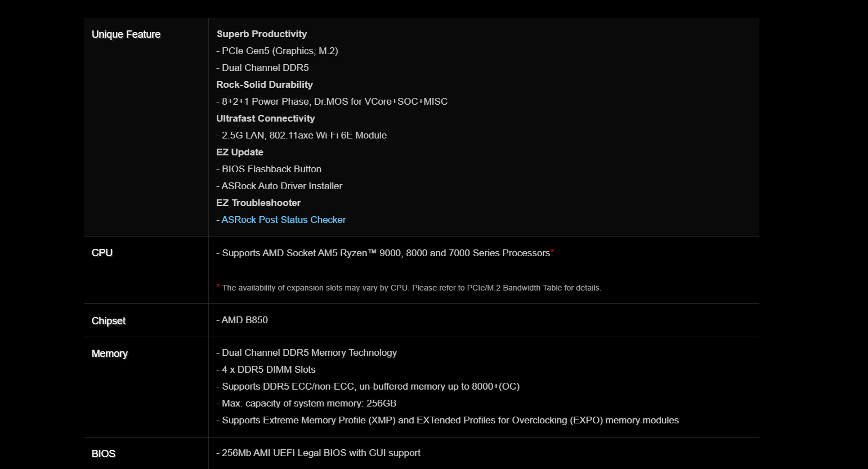The height and width of the screenshot is (469, 868).
Task: Click the EZ Troubleshooter heading
Action: (x=259, y=203)
